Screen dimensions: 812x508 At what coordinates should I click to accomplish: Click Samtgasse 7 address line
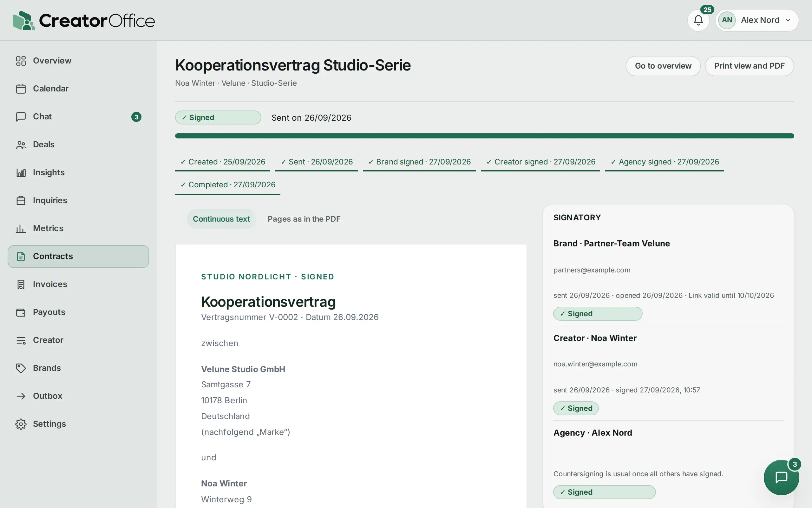tap(226, 385)
